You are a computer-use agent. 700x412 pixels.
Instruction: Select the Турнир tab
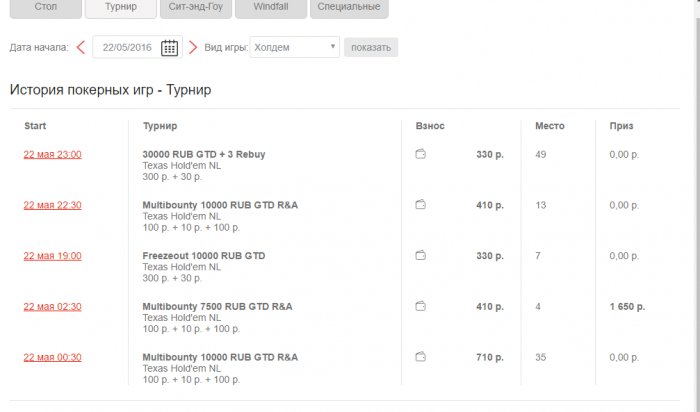tap(119, 7)
